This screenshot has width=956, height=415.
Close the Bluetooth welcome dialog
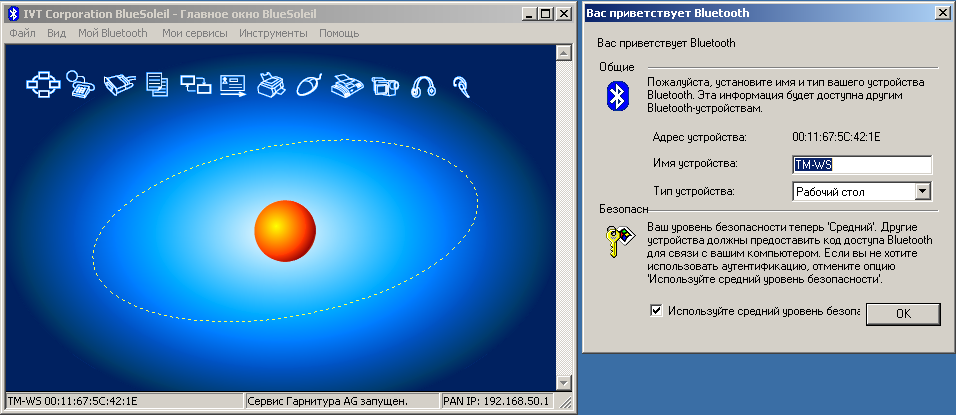[945, 13]
